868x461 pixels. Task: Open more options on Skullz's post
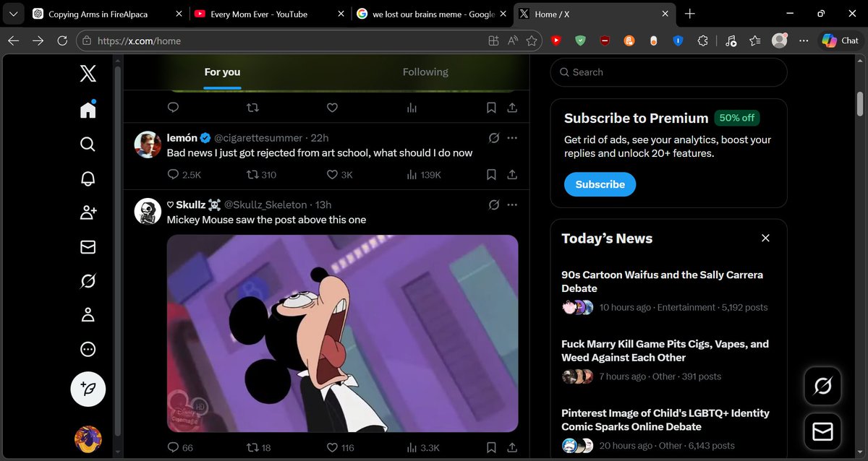coord(512,204)
